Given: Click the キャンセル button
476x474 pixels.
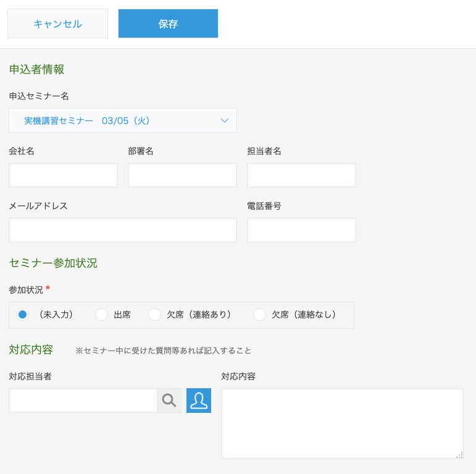Looking at the screenshot, I should pyautogui.click(x=57, y=23).
